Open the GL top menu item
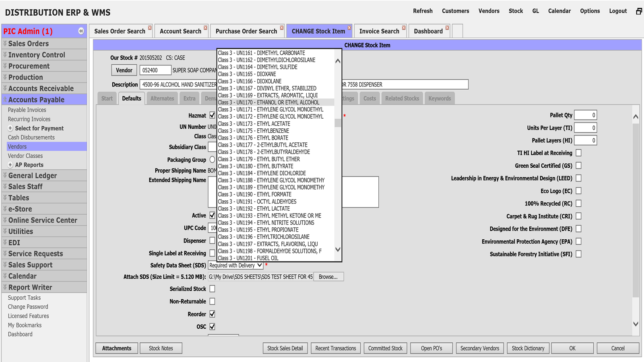This screenshot has width=644, height=362. pyautogui.click(x=535, y=11)
